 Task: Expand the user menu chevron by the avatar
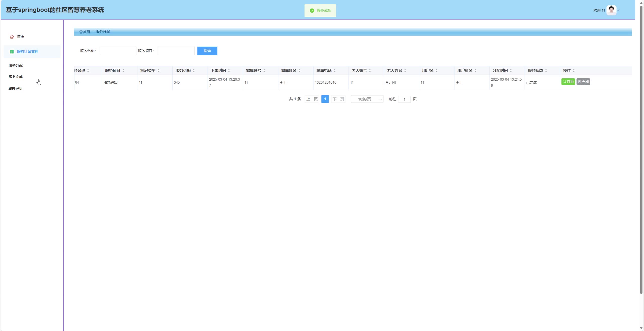click(618, 11)
